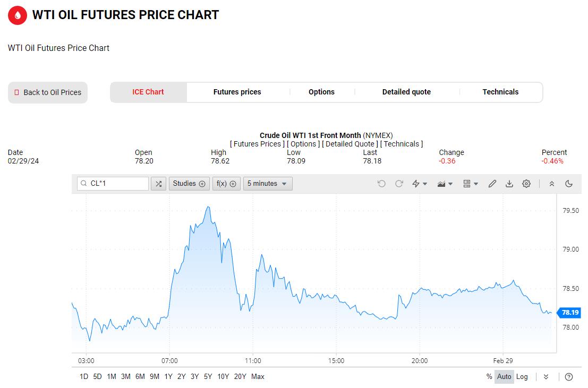Open the f(x) functions menu
This screenshot has height=388, width=588.
tap(226, 184)
